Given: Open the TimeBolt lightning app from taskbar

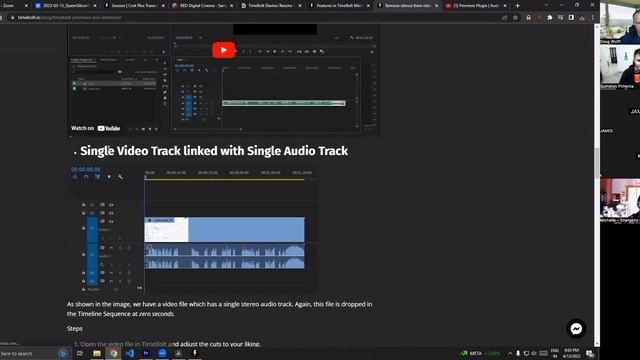Looking at the screenshot, I should pos(195,353).
